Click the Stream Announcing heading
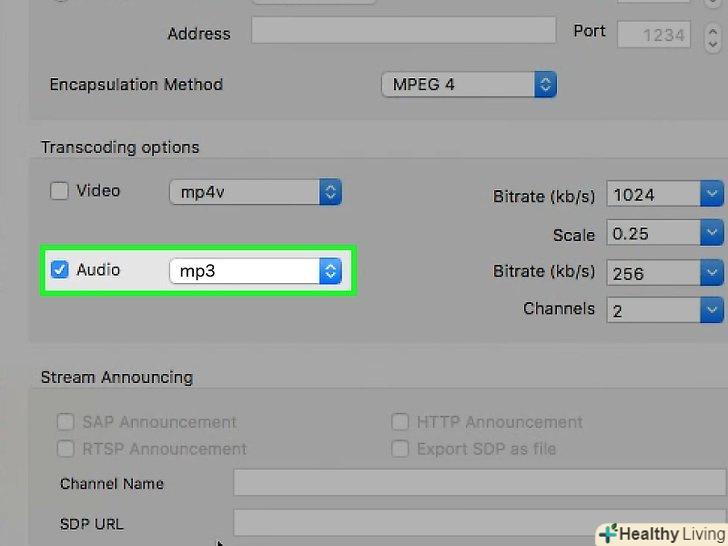 point(117,377)
